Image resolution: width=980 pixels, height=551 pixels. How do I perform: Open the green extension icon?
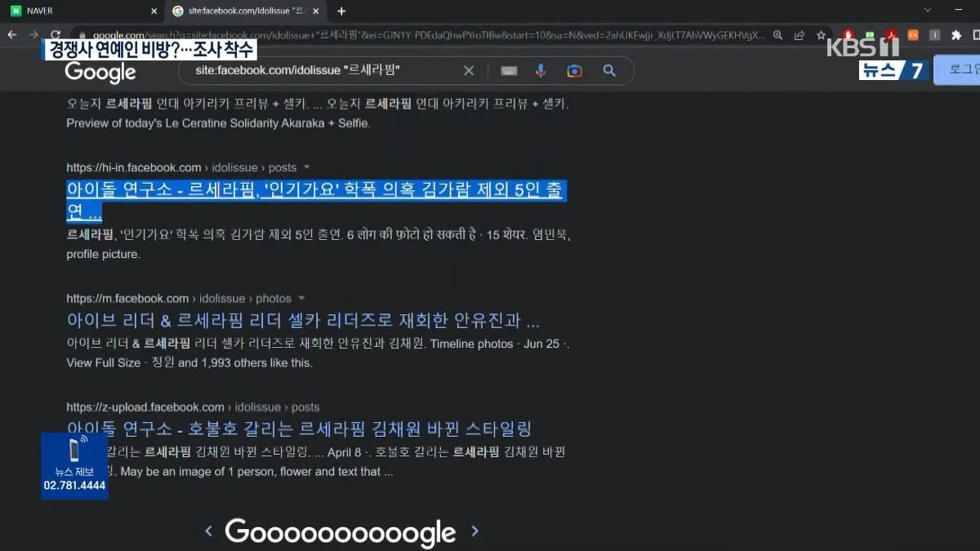pos(870,35)
